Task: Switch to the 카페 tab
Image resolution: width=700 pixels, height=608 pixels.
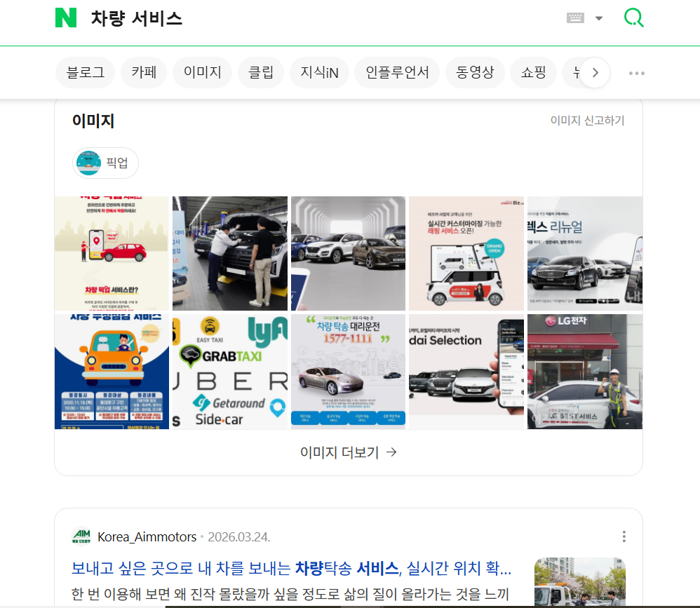Action: pyautogui.click(x=144, y=72)
